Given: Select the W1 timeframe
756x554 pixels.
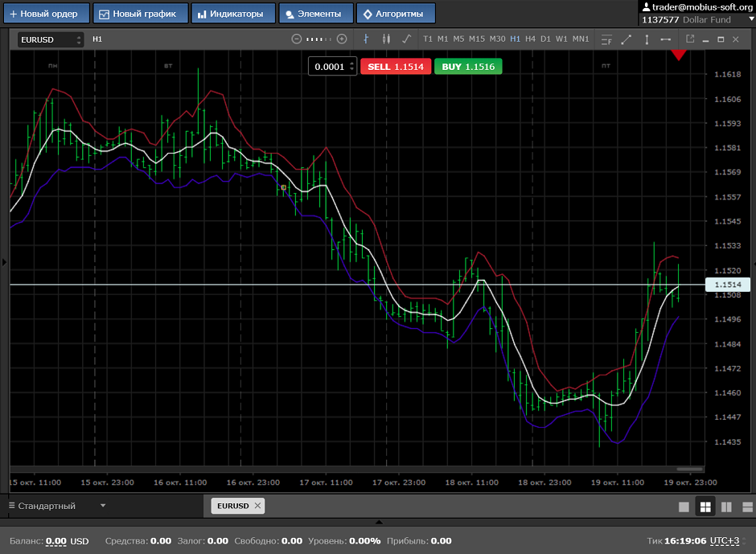Looking at the screenshot, I should point(561,39).
